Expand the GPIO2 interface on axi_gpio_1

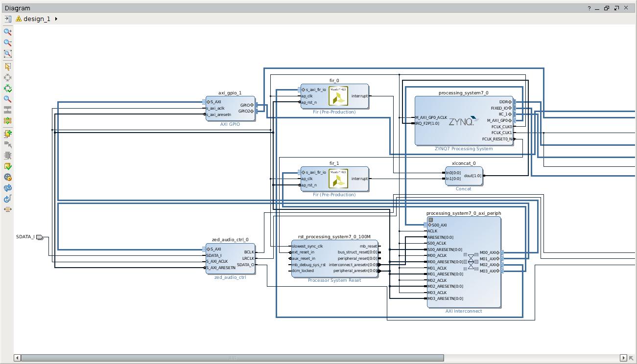click(252, 111)
